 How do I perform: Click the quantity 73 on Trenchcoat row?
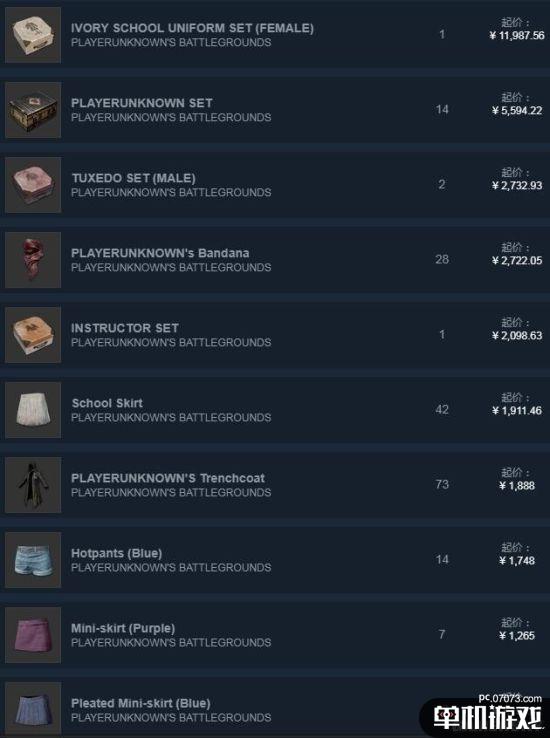pyautogui.click(x=442, y=485)
